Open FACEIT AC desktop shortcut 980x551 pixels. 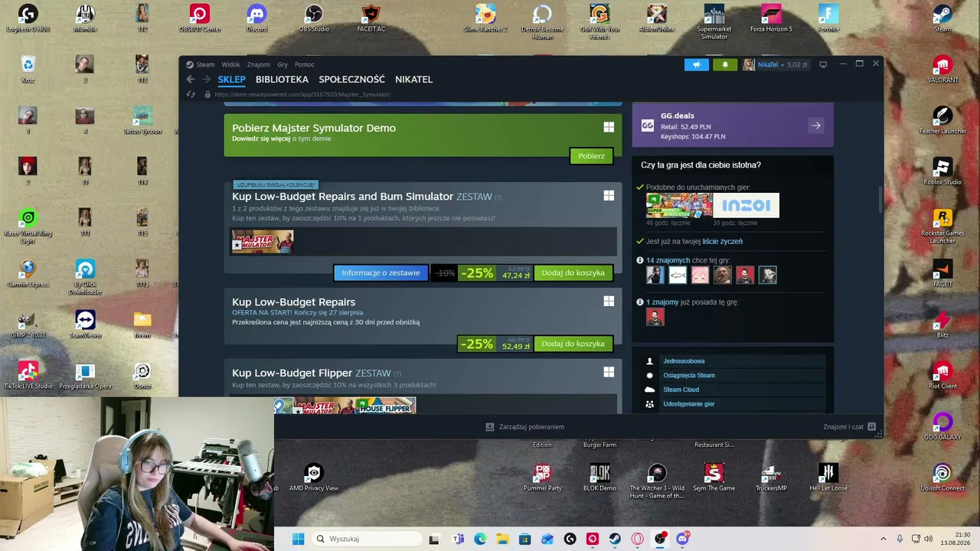coord(371,19)
